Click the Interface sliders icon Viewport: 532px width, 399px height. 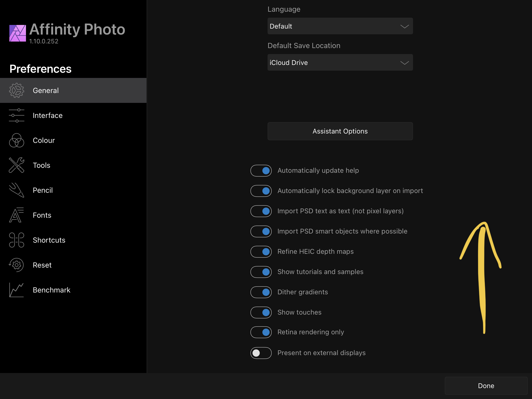click(17, 115)
